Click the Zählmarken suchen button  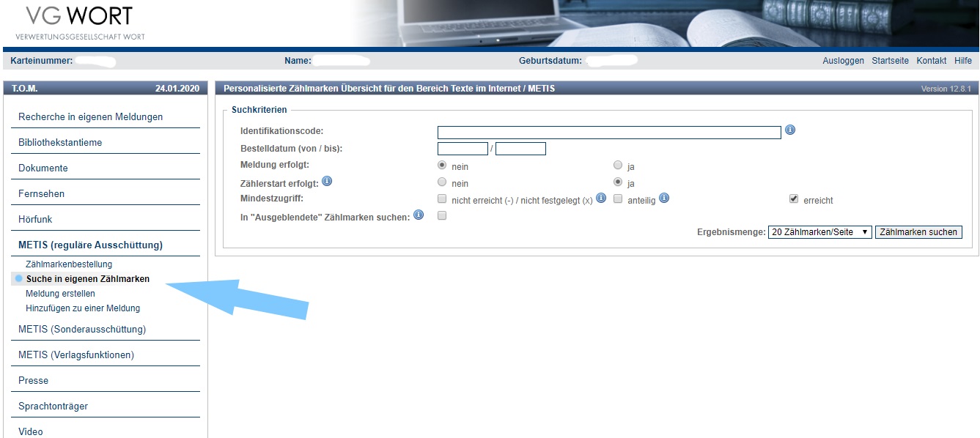pyautogui.click(x=918, y=232)
